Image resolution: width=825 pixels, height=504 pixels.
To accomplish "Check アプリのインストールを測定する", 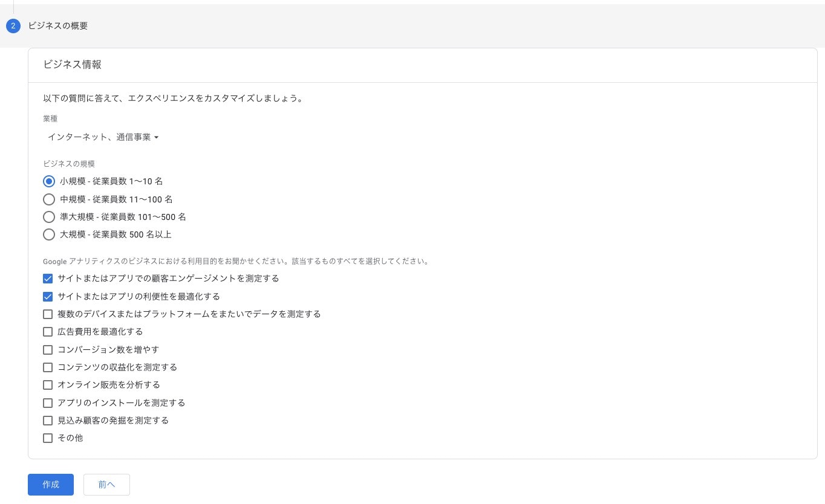I will click(x=48, y=402).
